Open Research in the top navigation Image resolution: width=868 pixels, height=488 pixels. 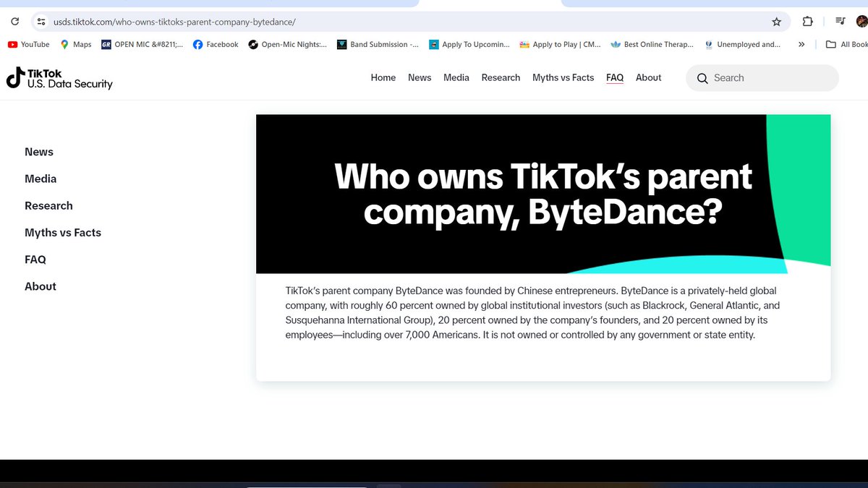pos(501,77)
